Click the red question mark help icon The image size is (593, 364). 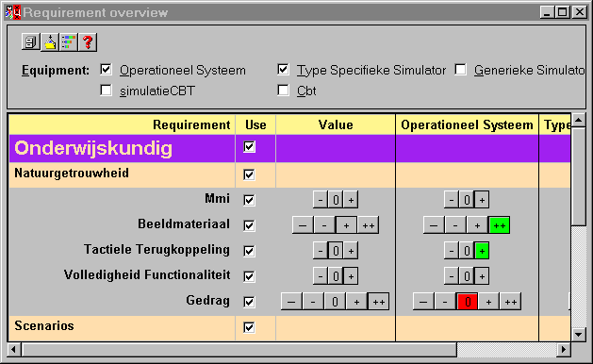[x=88, y=42]
